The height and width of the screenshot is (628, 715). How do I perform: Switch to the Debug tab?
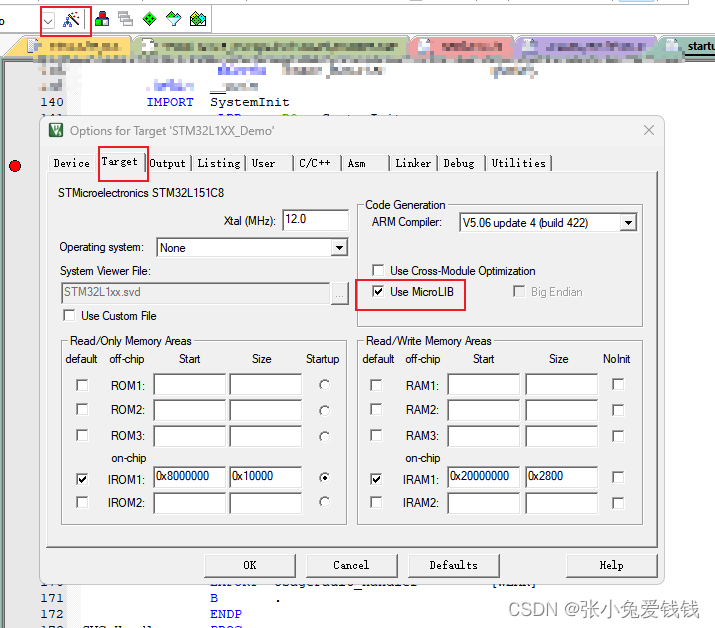pyautogui.click(x=459, y=163)
